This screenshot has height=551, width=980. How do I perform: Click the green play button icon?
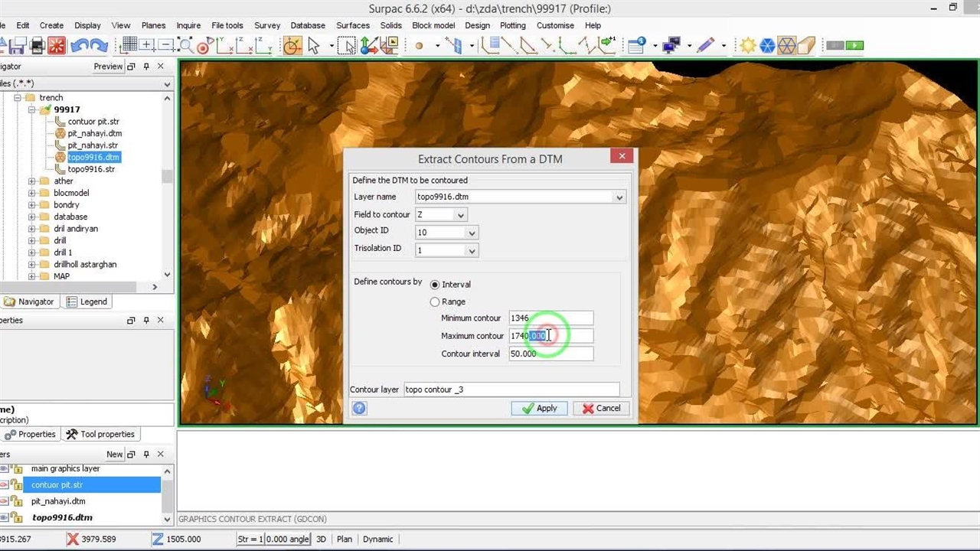(x=854, y=46)
